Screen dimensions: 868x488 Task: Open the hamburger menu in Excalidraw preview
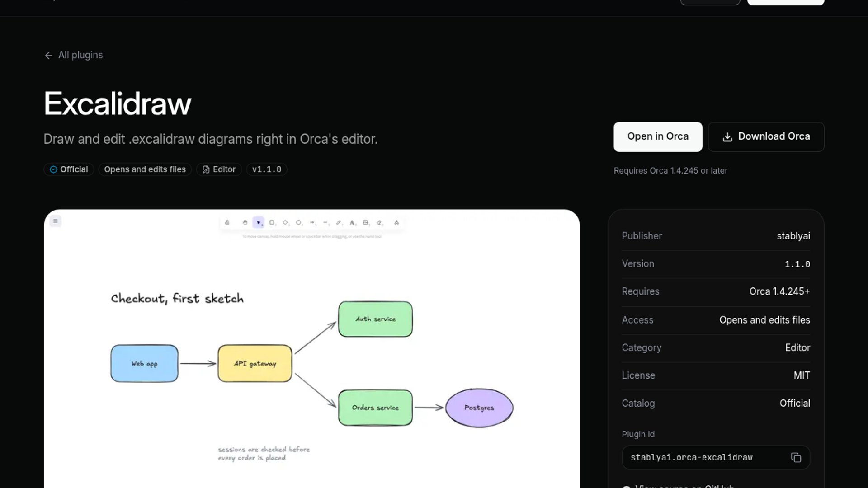[55, 221]
